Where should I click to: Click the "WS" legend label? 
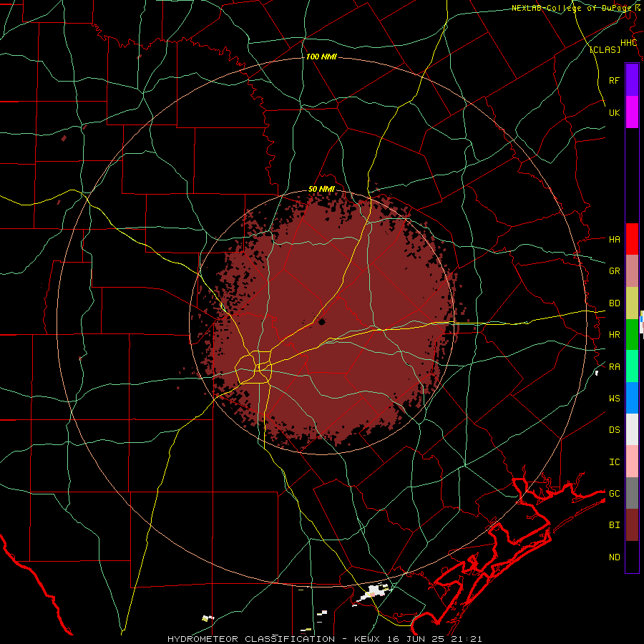(x=614, y=399)
